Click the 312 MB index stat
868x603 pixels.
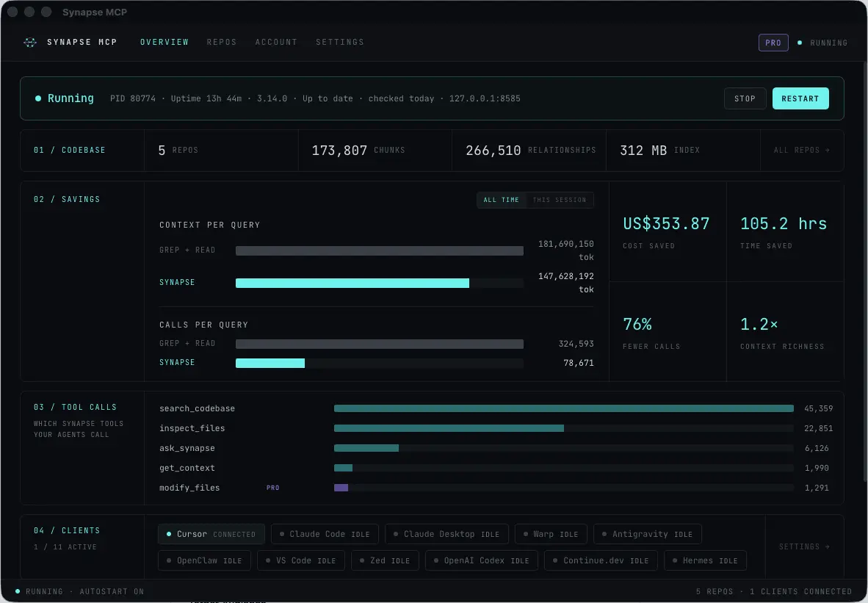pyautogui.click(x=660, y=151)
